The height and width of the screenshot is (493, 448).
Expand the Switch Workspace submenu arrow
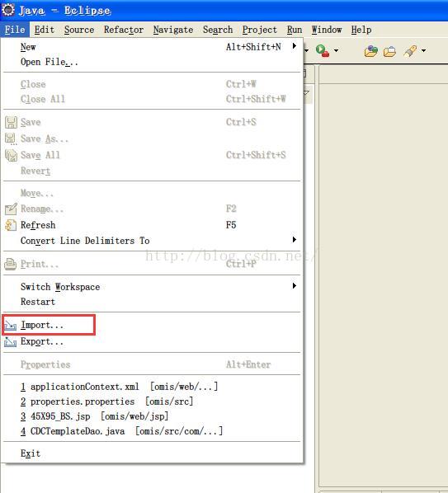point(295,286)
